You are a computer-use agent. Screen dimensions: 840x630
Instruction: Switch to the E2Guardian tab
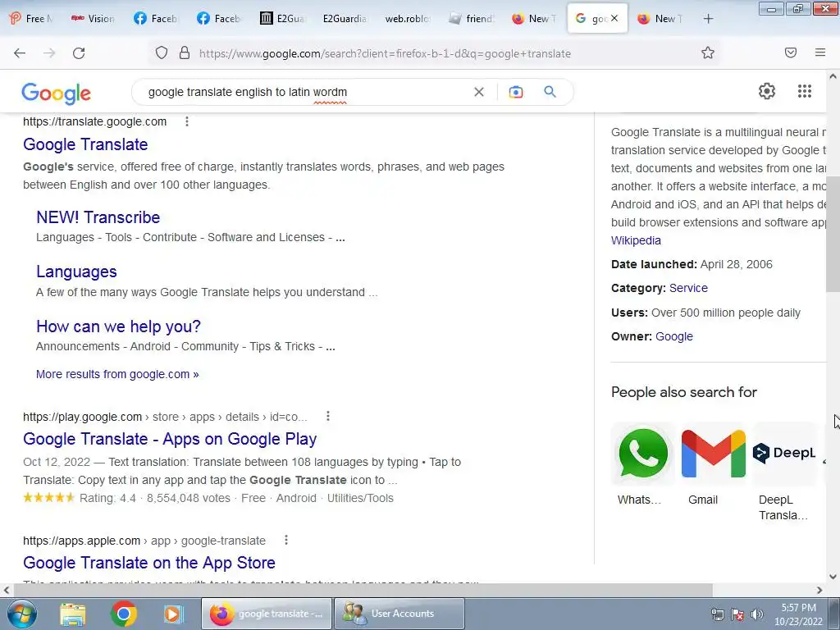coord(345,19)
